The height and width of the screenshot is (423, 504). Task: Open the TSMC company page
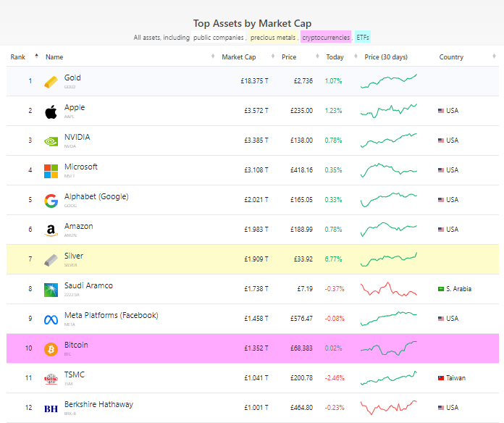tap(75, 374)
